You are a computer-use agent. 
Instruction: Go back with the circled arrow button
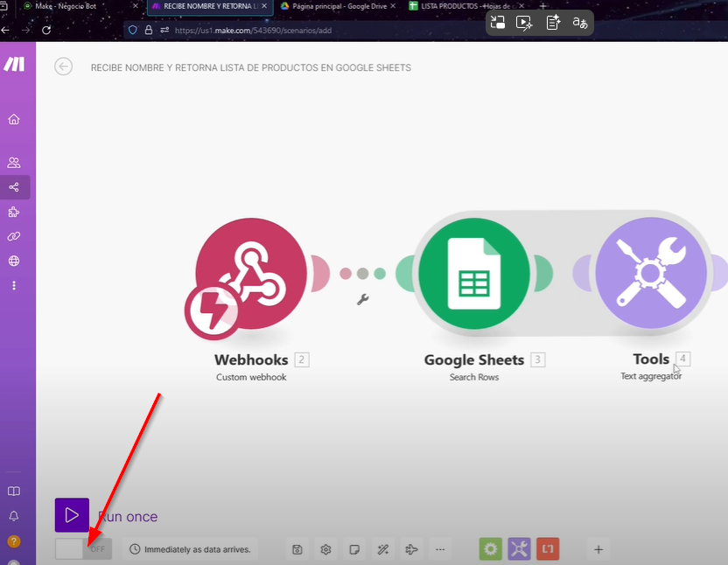(x=64, y=66)
